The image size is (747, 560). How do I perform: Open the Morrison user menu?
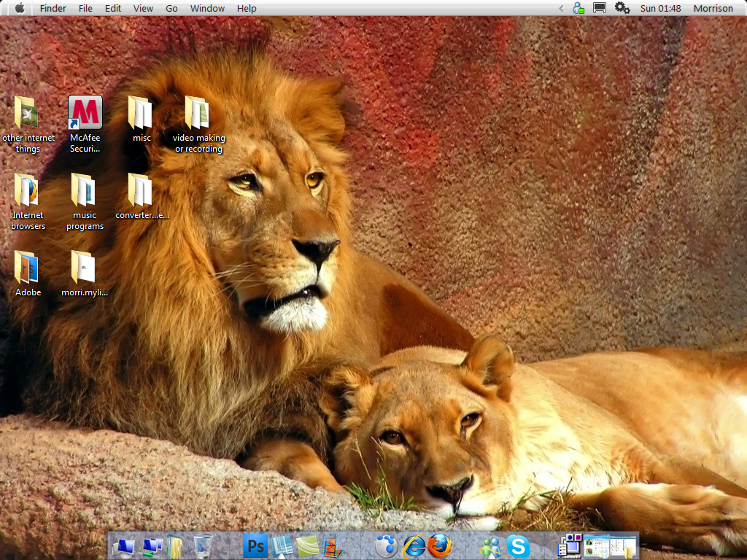tap(713, 8)
